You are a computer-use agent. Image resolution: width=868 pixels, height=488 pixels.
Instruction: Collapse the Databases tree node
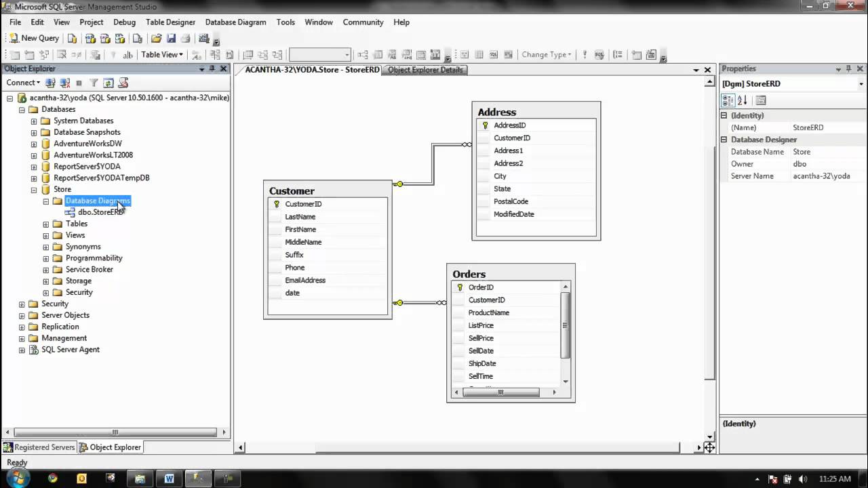tap(22, 110)
